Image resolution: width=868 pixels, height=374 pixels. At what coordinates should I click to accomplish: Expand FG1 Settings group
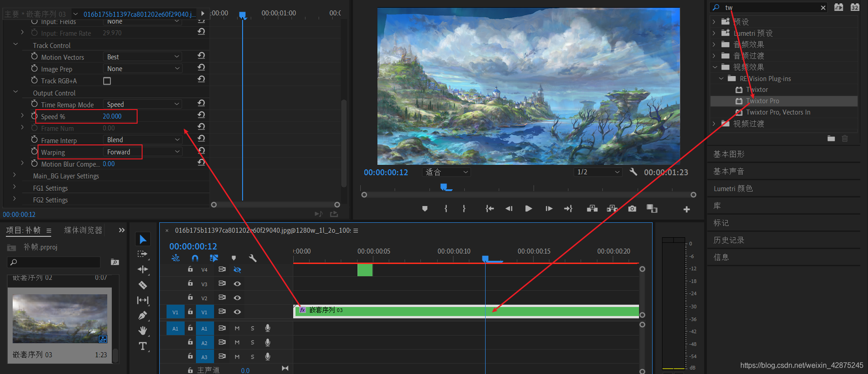(x=14, y=187)
